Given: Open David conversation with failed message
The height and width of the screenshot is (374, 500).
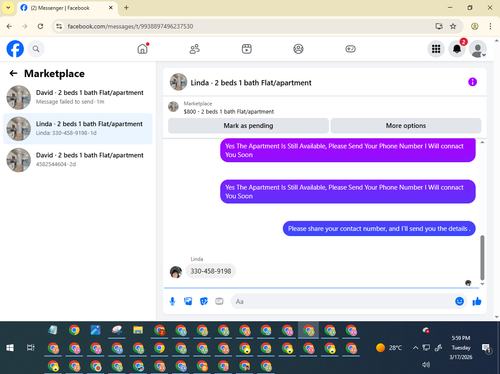Looking at the screenshot, I should click(78, 97).
